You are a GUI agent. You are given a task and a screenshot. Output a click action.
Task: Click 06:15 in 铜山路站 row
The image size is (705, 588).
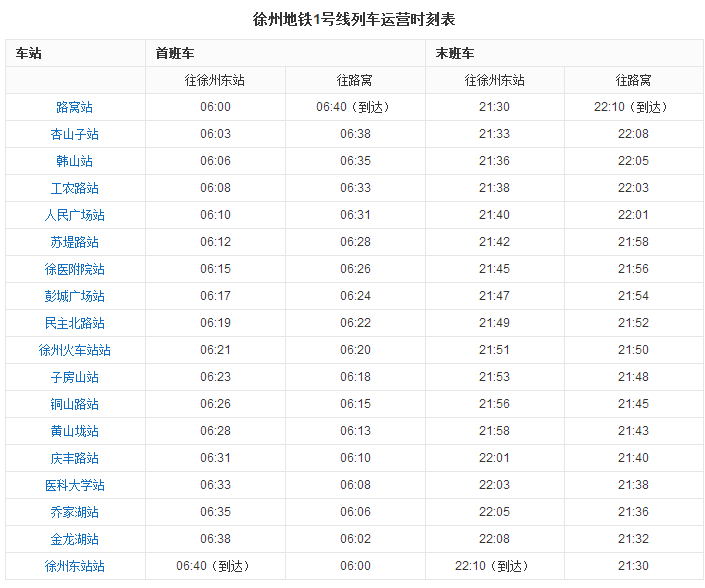[x=355, y=404]
